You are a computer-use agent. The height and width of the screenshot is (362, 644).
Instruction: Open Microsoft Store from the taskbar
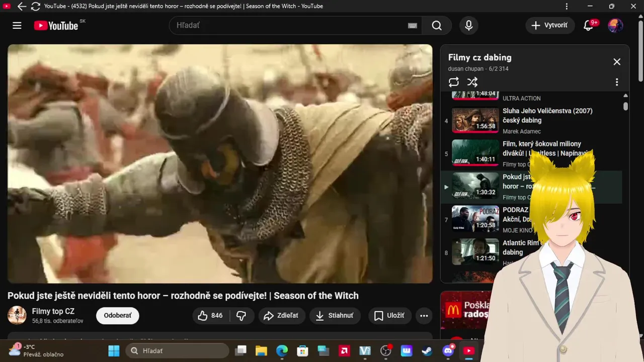pyautogui.click(x=302, y=350)
